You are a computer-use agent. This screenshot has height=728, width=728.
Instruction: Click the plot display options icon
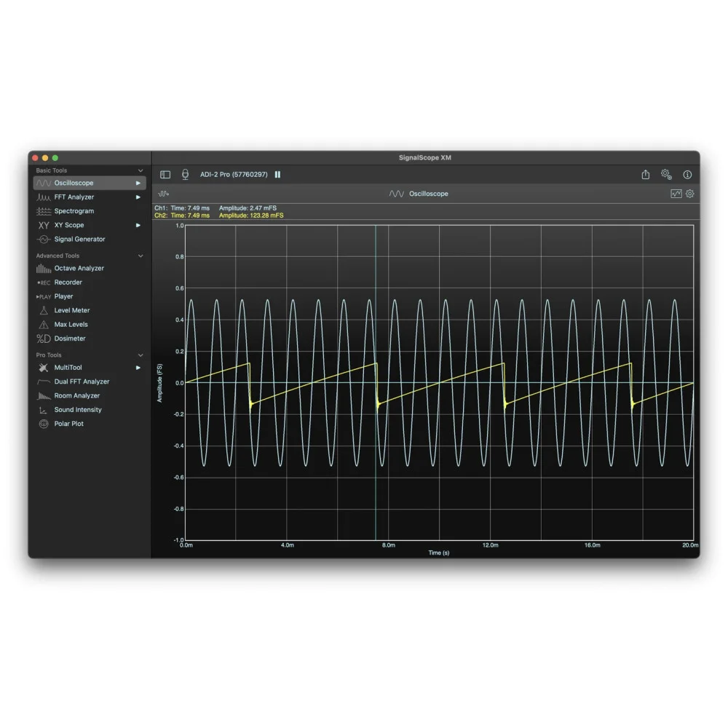point(676,194)
